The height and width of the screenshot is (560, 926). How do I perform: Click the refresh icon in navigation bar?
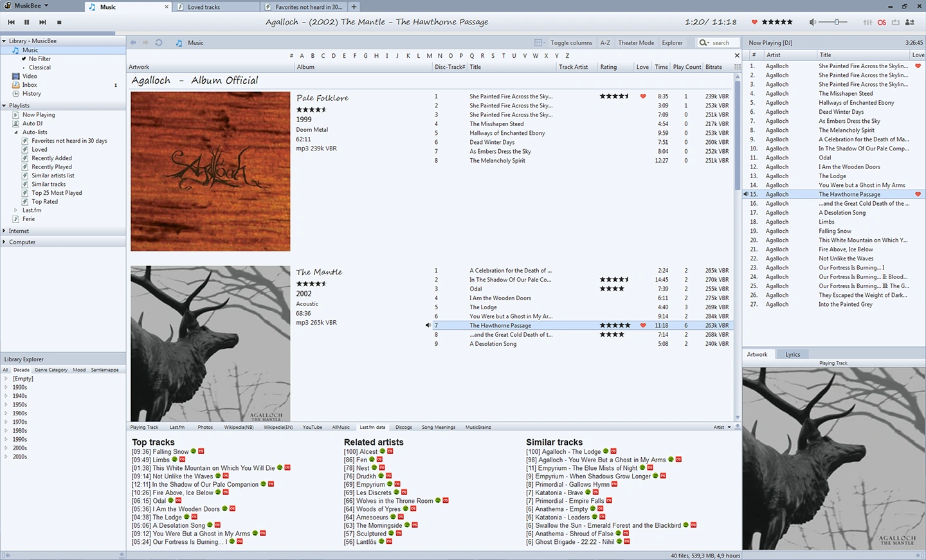[159, 43]
